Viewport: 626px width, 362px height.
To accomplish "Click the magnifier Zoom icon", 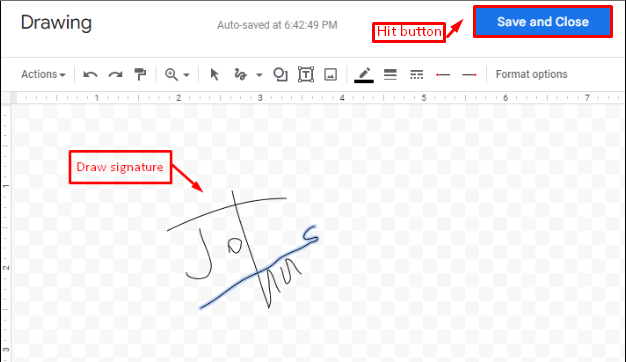I will [x=172, y=75].
